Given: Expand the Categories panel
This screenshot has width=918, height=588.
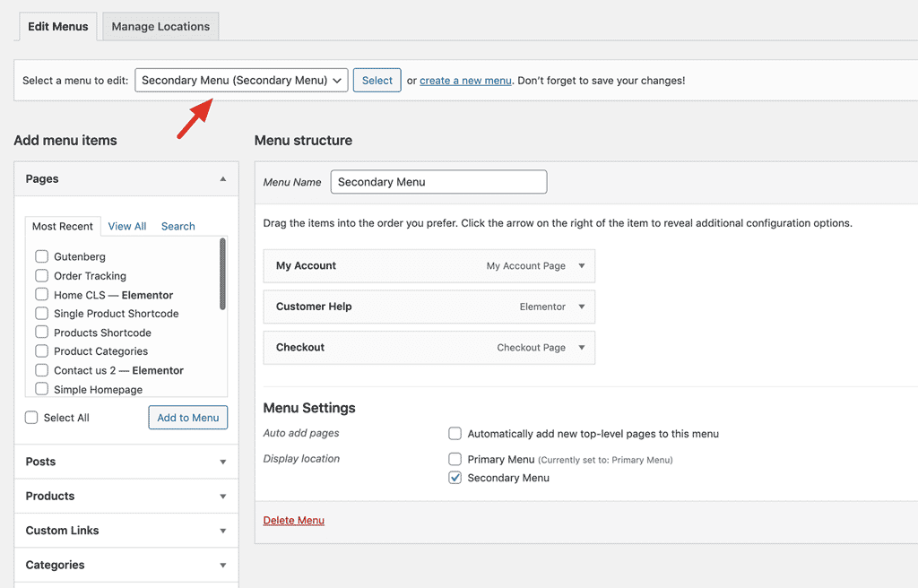Looking at the screenshot, I should click(126, 566).
